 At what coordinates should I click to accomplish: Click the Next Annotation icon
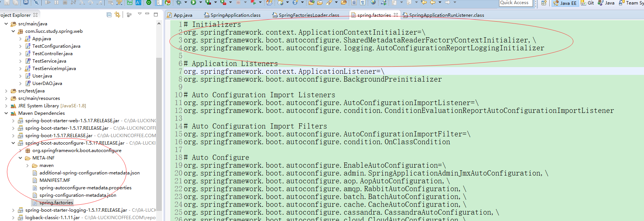click(394, 2)
